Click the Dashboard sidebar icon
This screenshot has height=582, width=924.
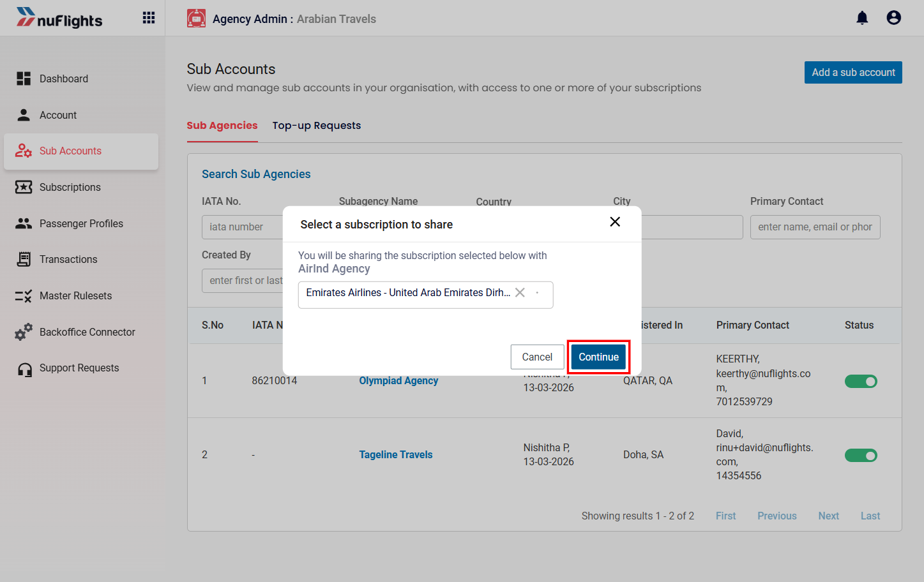[x=24, y=78]
